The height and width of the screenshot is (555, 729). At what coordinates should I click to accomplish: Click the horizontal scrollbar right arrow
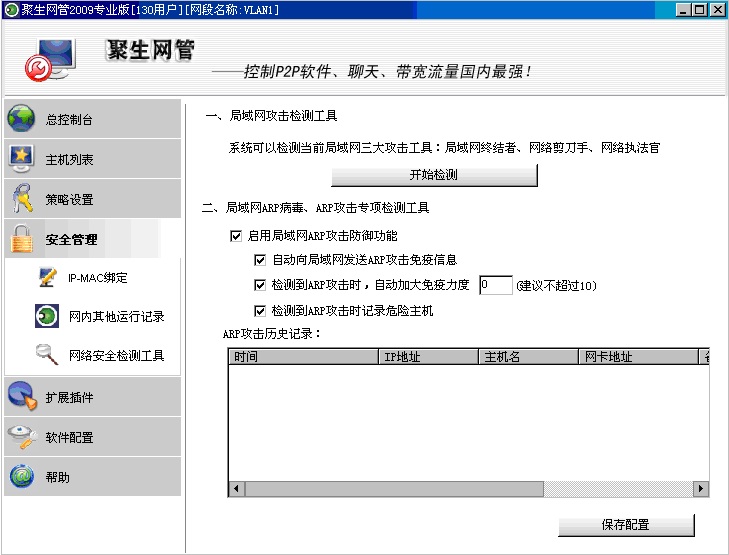(701, 489)
